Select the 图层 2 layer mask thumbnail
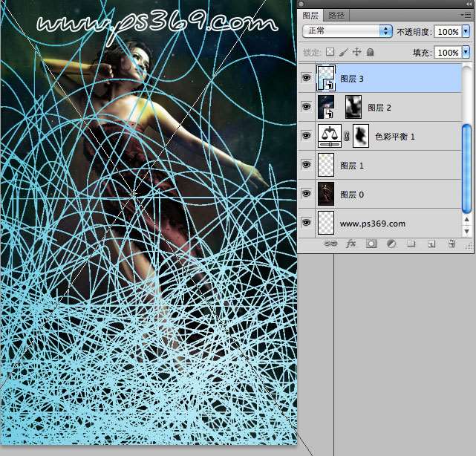 pyautogui.click(x=354, y=107)
